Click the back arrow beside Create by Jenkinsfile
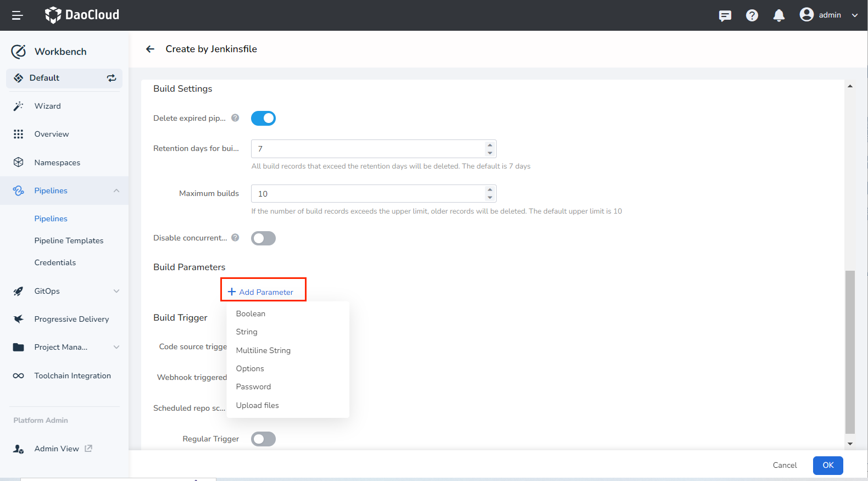Viewport: 868px width, 481px height. pos(150,49)
